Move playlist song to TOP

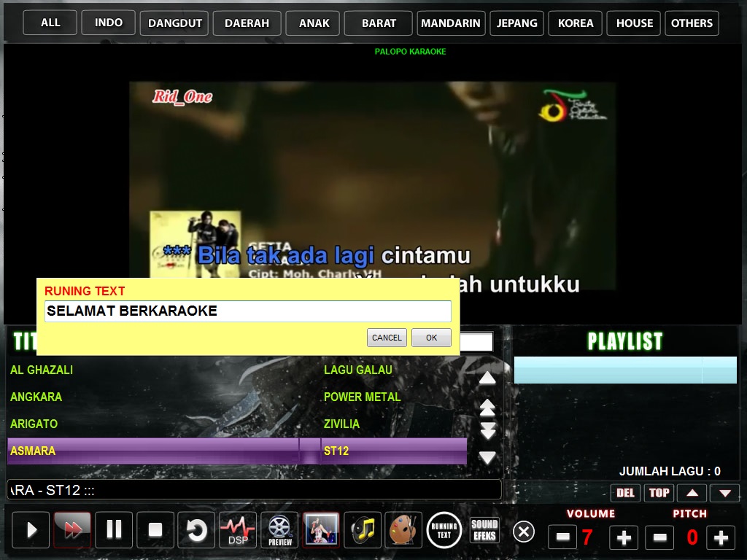pos(659,493)
